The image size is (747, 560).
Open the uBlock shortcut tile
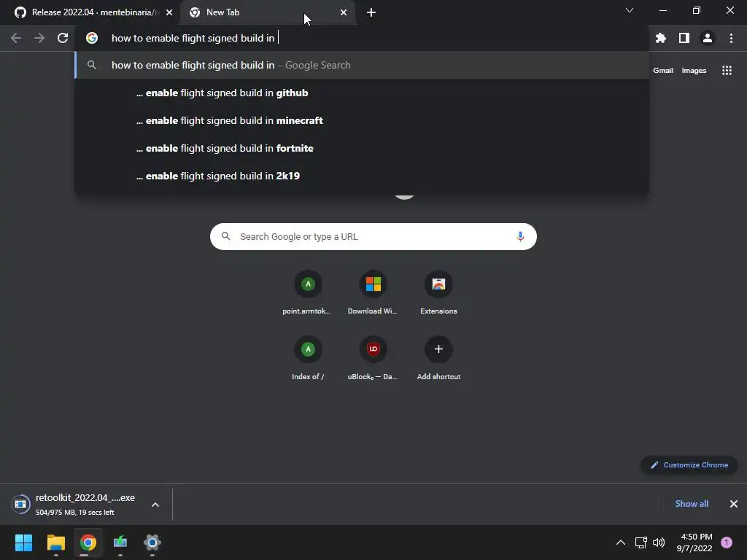tap(373, 358)
